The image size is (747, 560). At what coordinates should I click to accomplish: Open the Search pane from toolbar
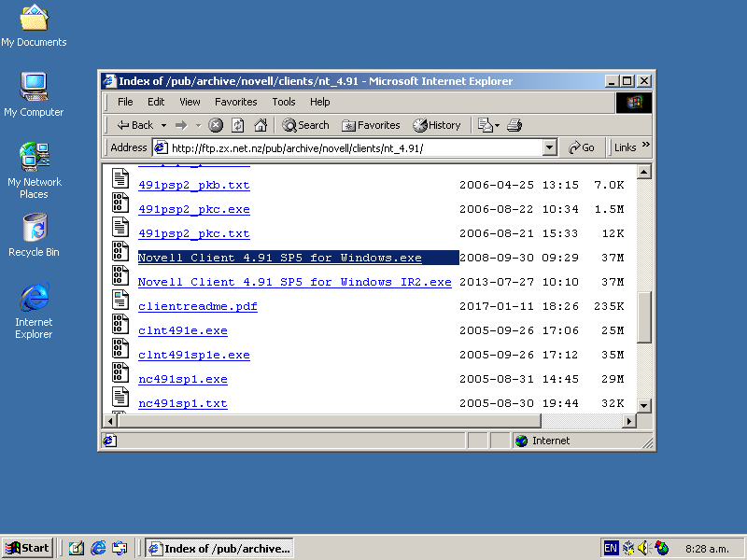pyautogui.click(x=305, y=125)
